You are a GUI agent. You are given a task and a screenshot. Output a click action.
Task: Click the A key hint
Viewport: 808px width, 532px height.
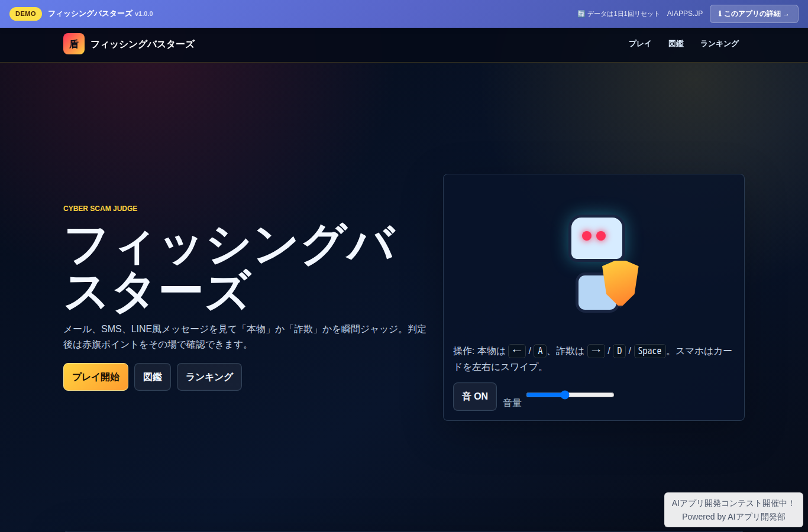[x=540, y=351]
